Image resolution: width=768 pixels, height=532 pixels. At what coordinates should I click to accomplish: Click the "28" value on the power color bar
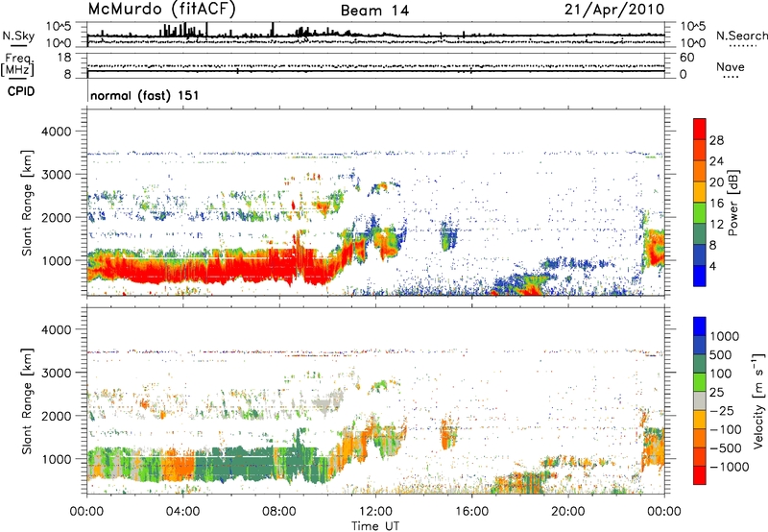[716, 140]
